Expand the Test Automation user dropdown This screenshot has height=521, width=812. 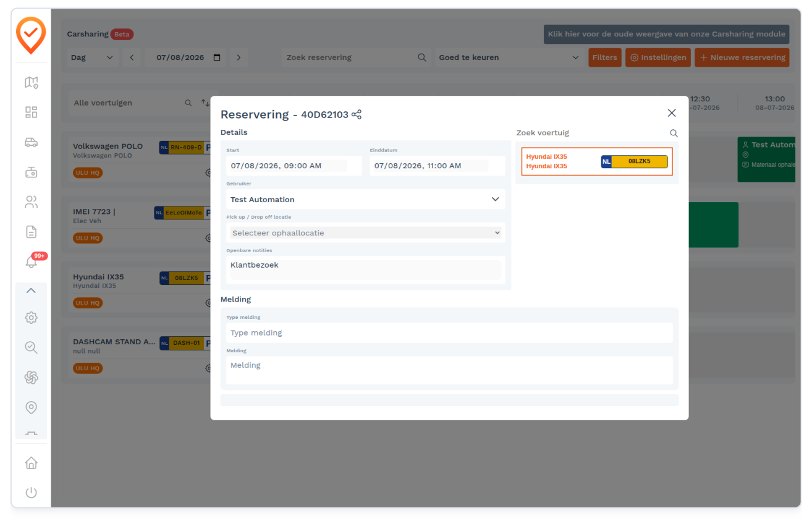tap(365, 200)
